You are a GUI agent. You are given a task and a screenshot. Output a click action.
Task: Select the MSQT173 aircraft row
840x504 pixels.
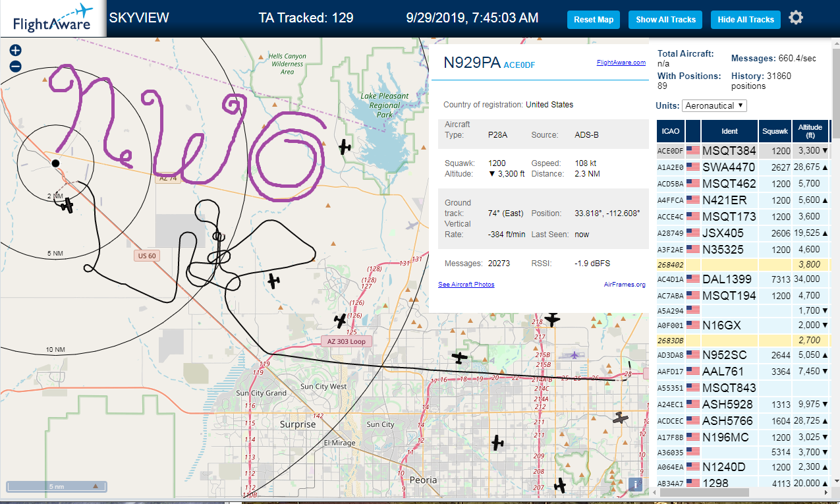point(742,217)
